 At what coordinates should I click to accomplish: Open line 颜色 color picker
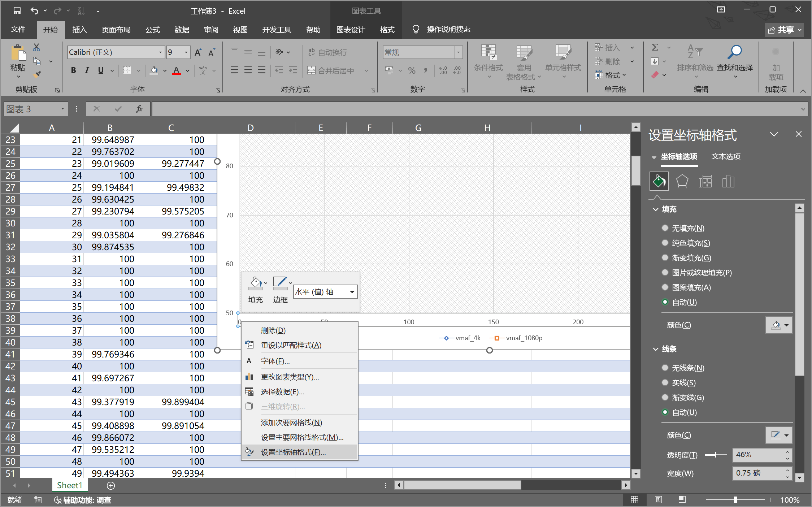pyautogui.click(x=779, y=435)
